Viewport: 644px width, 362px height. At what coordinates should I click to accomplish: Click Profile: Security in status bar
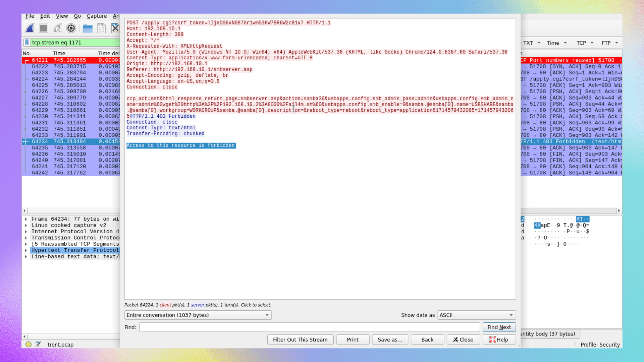(600, 344)
